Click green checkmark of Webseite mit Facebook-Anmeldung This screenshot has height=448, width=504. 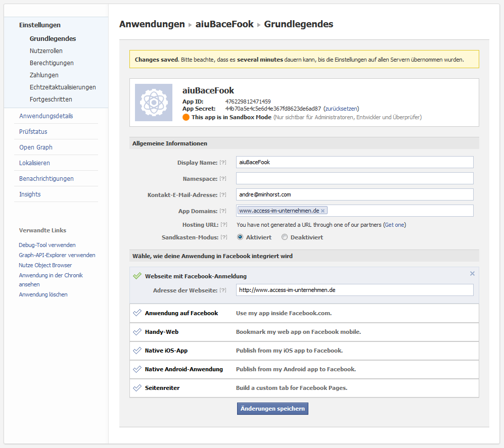coord(138,276)
